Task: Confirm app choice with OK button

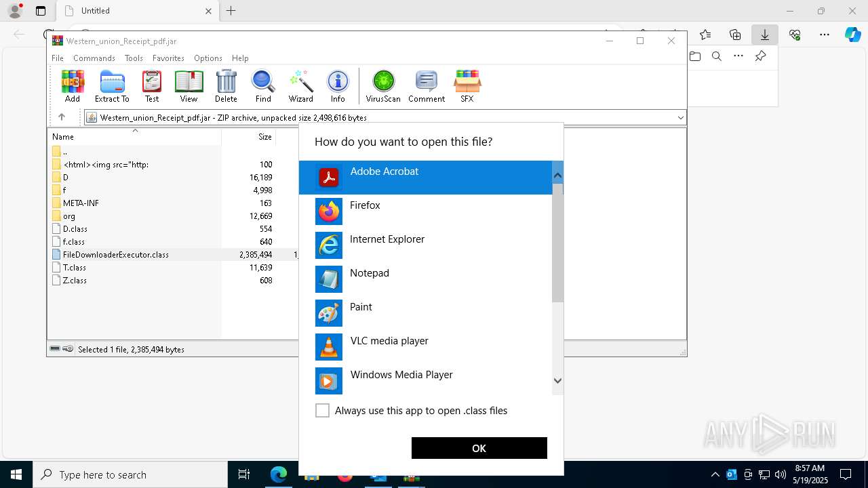Action: click(x=479, y=448)
